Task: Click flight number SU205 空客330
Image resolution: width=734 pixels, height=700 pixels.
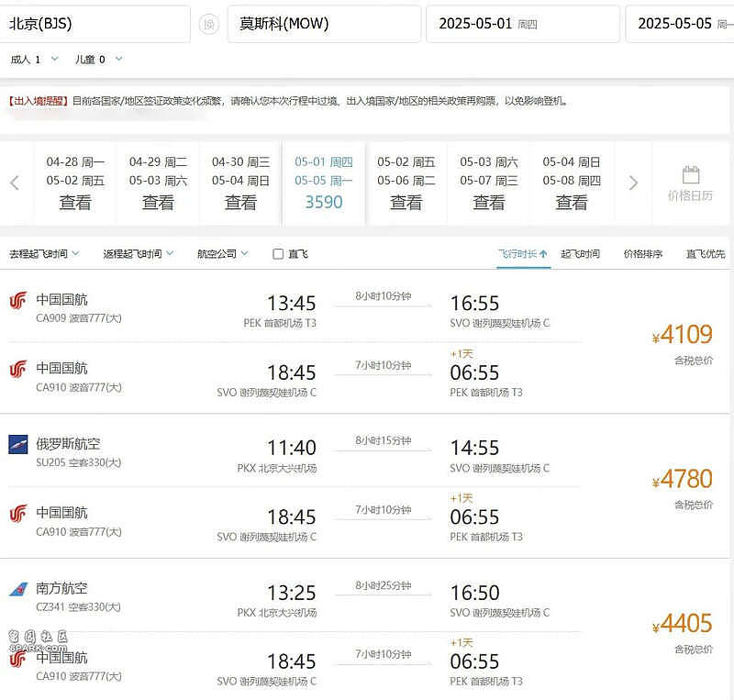Action: (x=79, y=462)
